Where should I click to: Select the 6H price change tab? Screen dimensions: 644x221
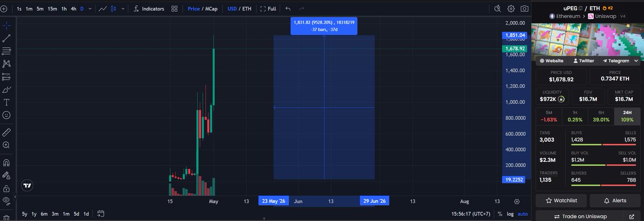click(x=601, y=115)
